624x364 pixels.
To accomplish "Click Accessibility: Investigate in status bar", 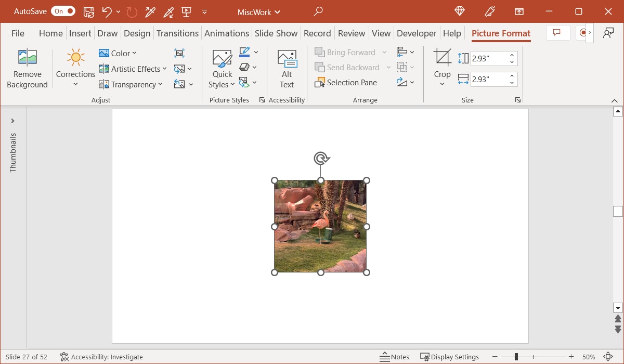I will click(101, 357).
